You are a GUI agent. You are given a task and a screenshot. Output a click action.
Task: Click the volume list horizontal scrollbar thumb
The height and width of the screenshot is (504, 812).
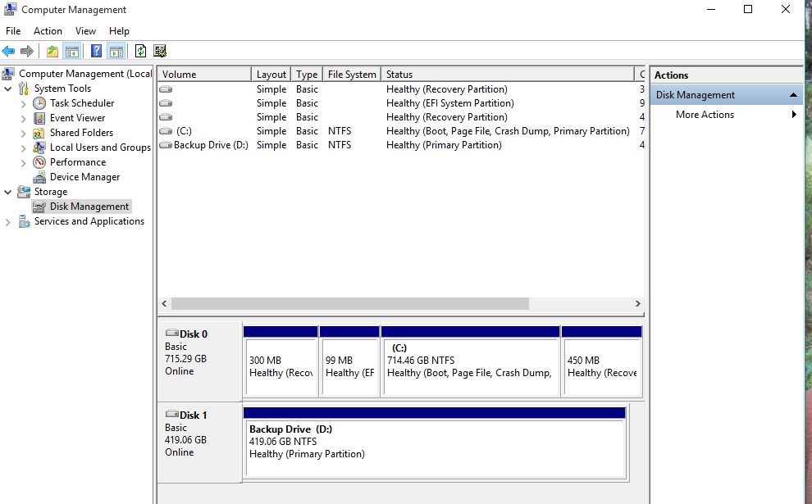pos(350,304)
